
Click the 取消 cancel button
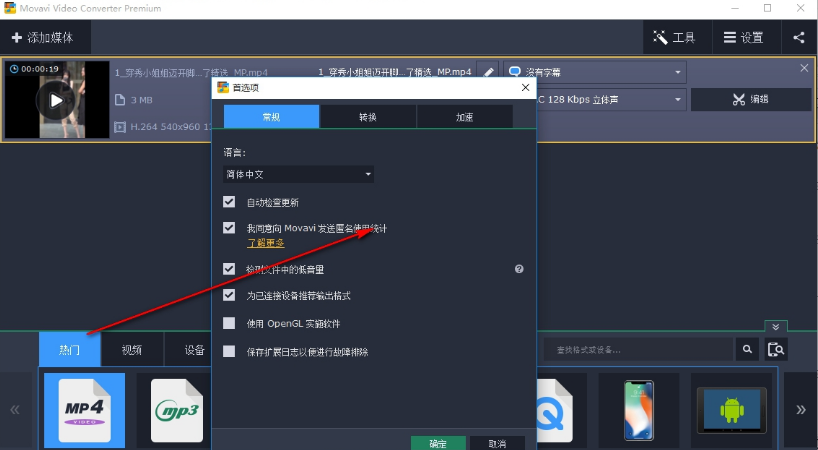497,443
